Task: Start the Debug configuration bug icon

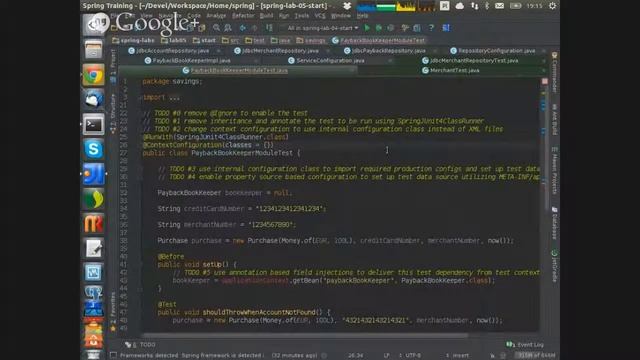Action: coord(379,28)
